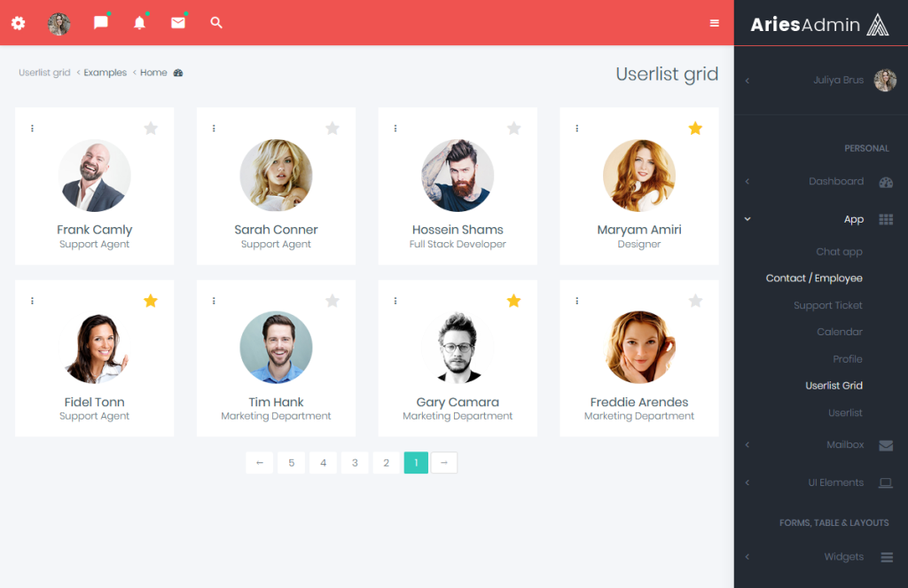
Task: Star Frank Camly as favorite
Action: coord(151,128)
